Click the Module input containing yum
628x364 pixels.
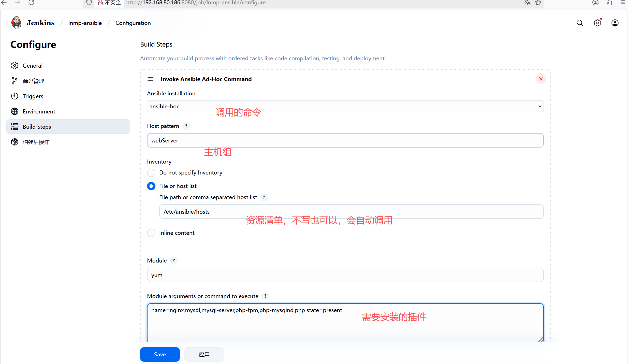(x=345, y=275)
